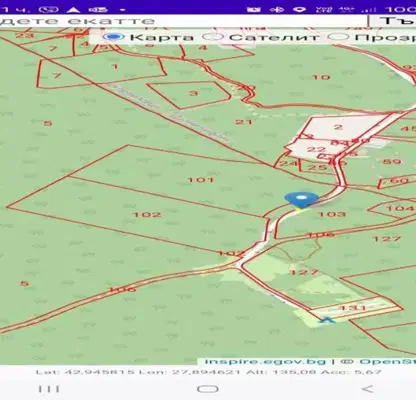This screenshot has width=416, height=400.
Task: Select parcel label 2 in white area
Action: coord(338,127)
